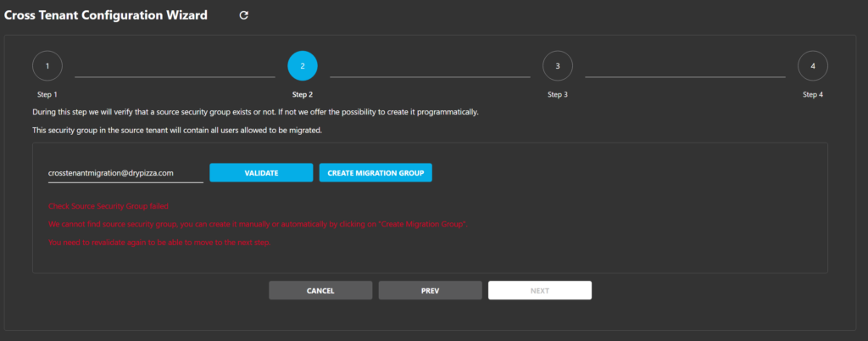This screenshot has height=341, width=868.
Task: Click the disabled Next button
Action: tap(540, 291)
